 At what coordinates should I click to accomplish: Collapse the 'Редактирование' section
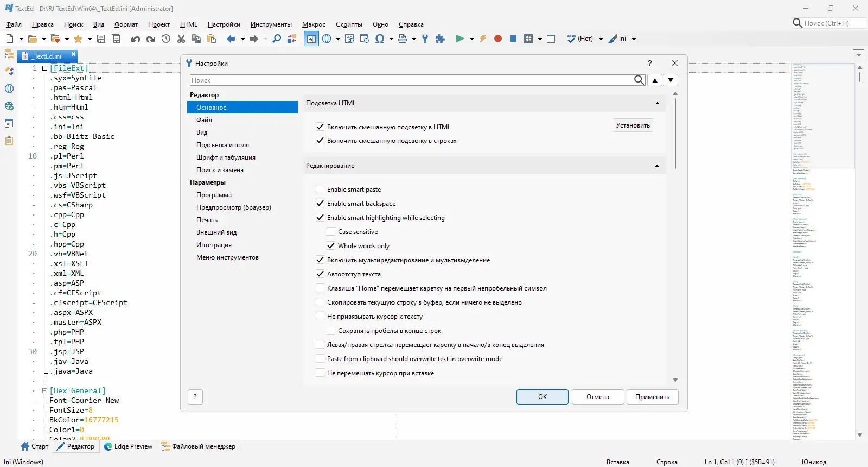click(x=657, y=166)
